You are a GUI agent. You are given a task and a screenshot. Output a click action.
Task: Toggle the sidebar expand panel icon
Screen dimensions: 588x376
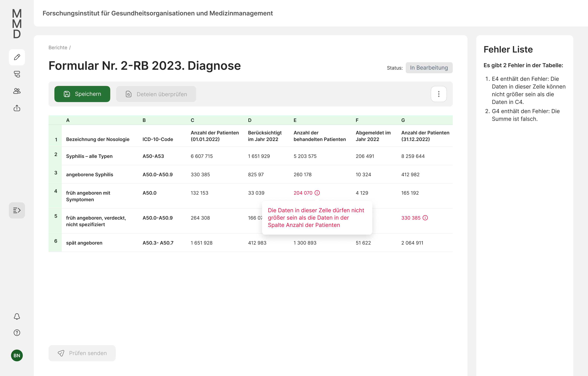click(17, 210)
